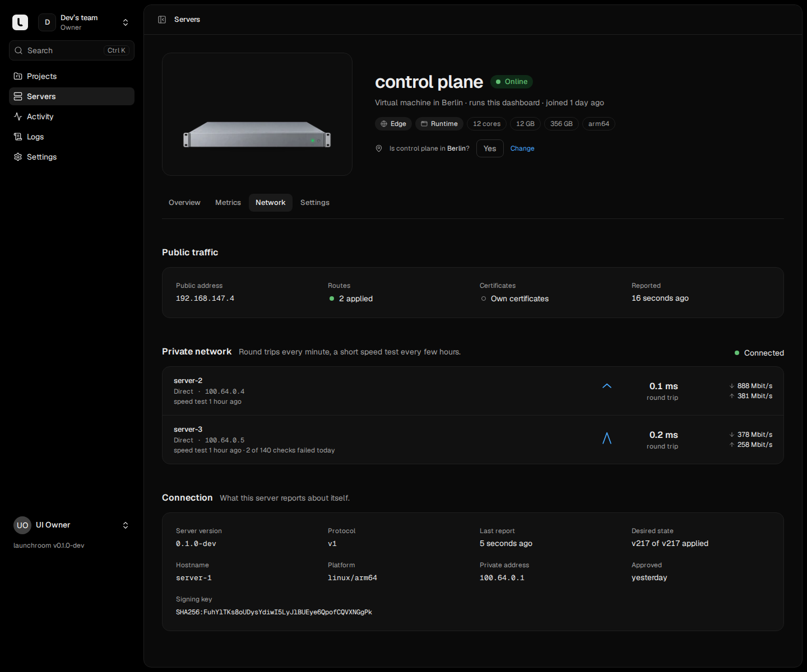The height and width of the screenshot is (672, 807).
Task: Click the server-3 download arrow icon
Action: [x=732, y=435]
